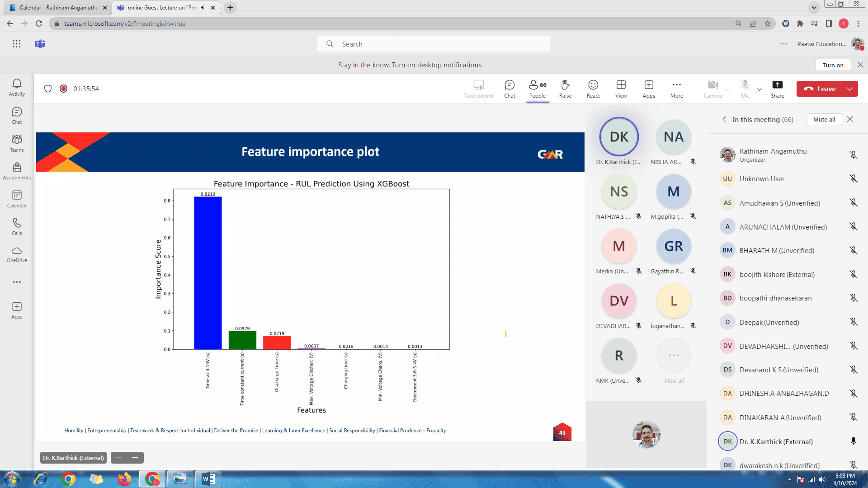Toggle the Camera on or off

point(713,89)
